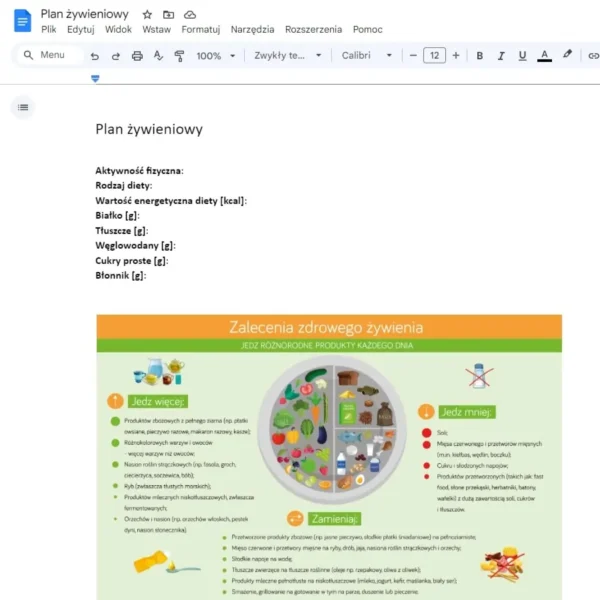Screen dimensions: 600x600
Task: Decrease font size with minus button
Action: tap(413, 55)
